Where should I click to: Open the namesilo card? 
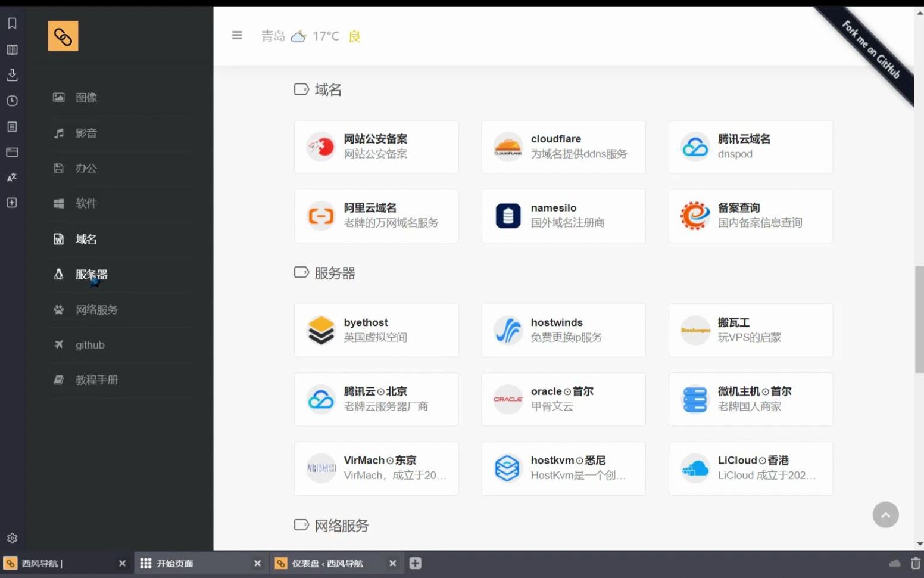(x=563, y=216)
